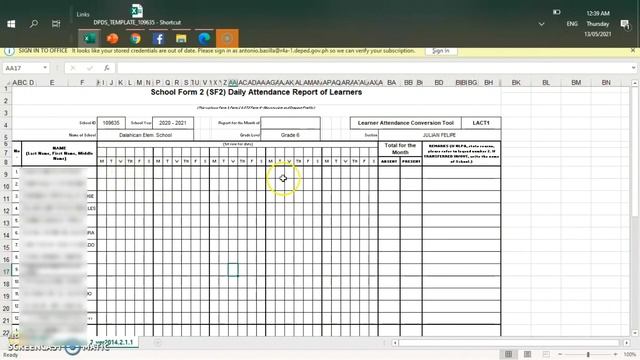Click the Sign in button in Office bar

tap(441, 51)
